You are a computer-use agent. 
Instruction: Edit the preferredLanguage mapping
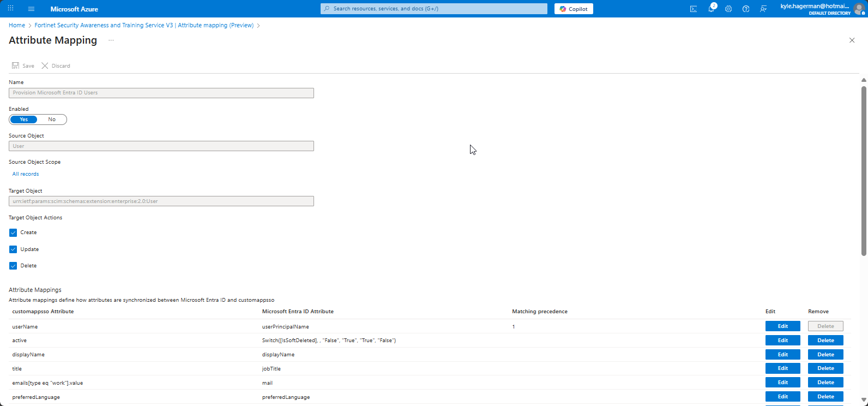782,397
